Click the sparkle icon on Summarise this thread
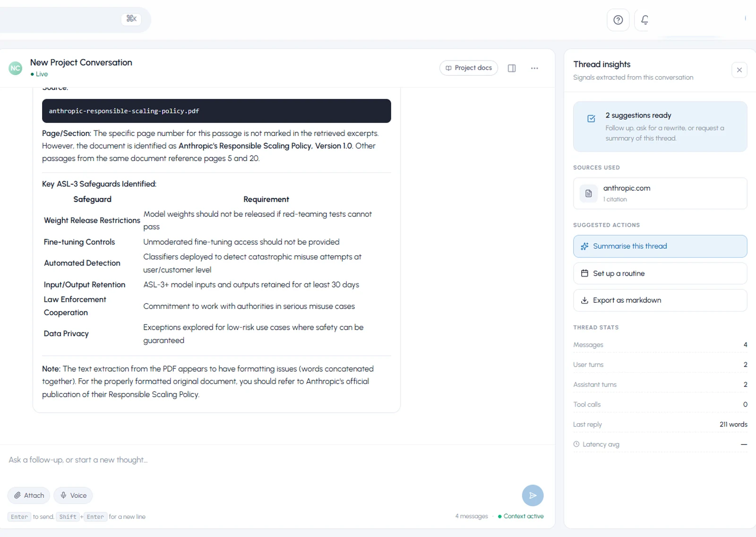The image size is (756, 537). click(x=584, y=246)
